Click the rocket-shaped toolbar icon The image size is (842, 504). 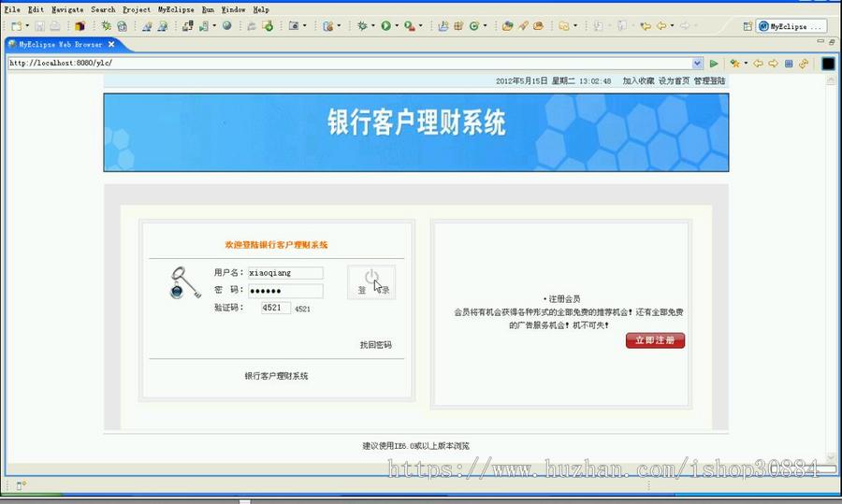(x=523, y=26)
